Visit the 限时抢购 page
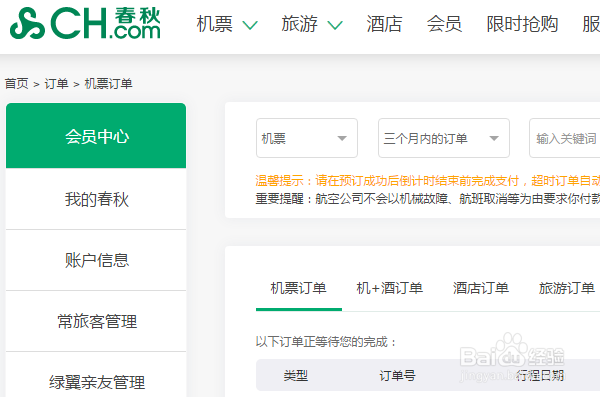This screenshot has width=600, height=397. [x=522, y=24]
